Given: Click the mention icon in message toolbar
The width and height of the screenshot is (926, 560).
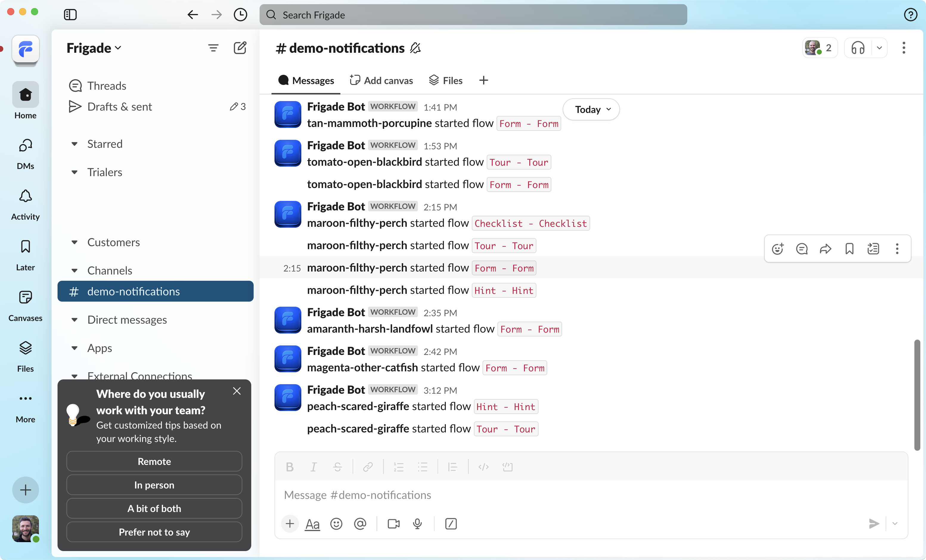Looking at the screenshot, I should [x=359, y=524].
